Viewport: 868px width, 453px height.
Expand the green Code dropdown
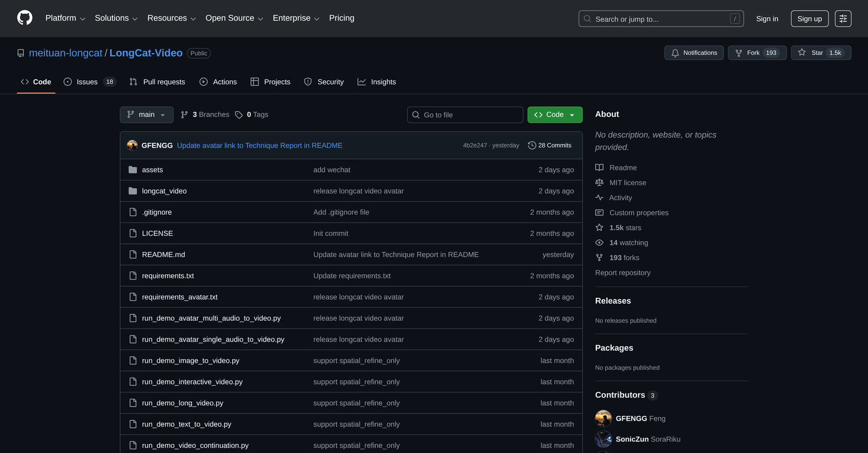[x=555, y=115]
